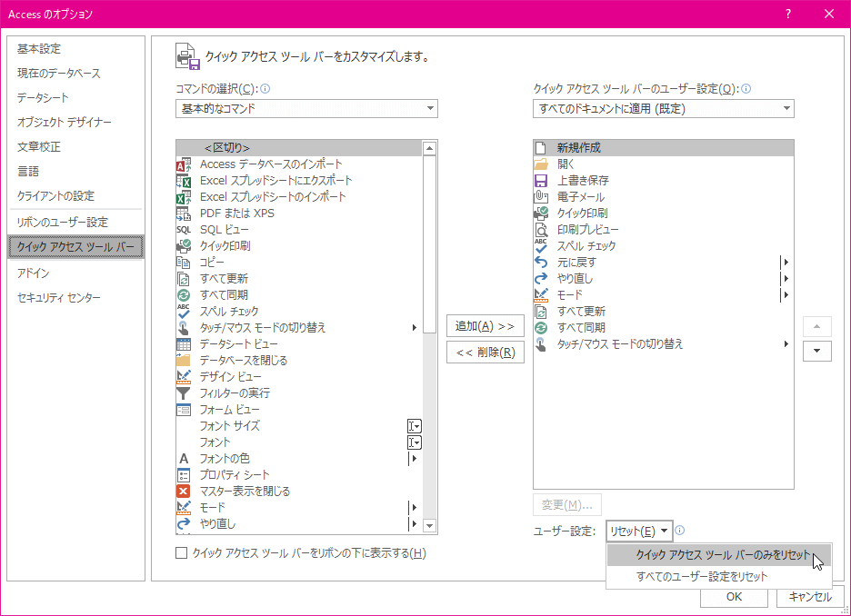Click 上書き保存 floppy icon in right list
Viewport: 851px width, 616px height.
(541, 181)
